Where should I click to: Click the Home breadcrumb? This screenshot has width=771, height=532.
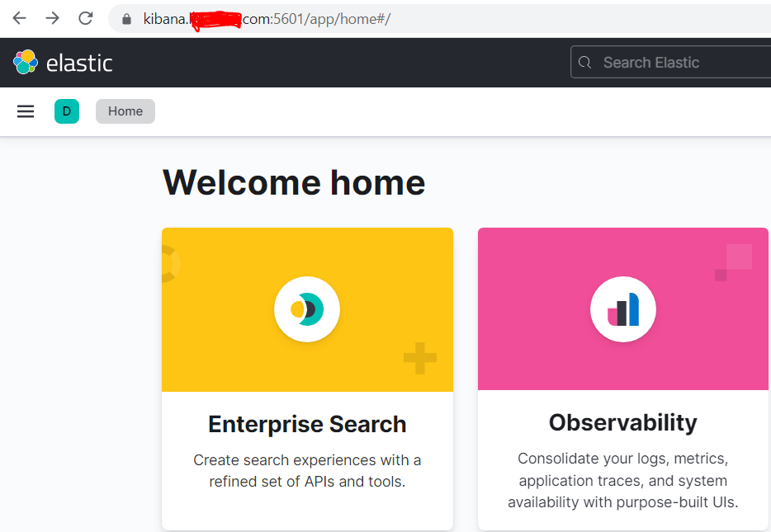coord(125,111)
